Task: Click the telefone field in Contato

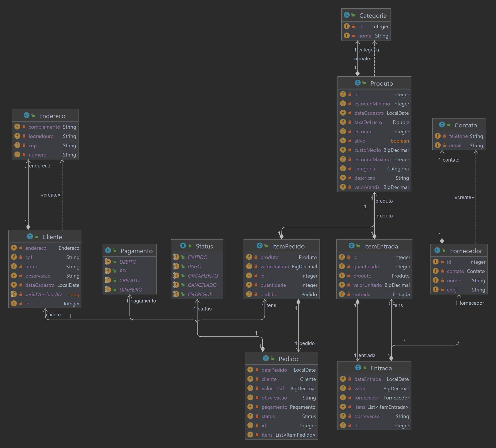Action: (x=458, y=136)
